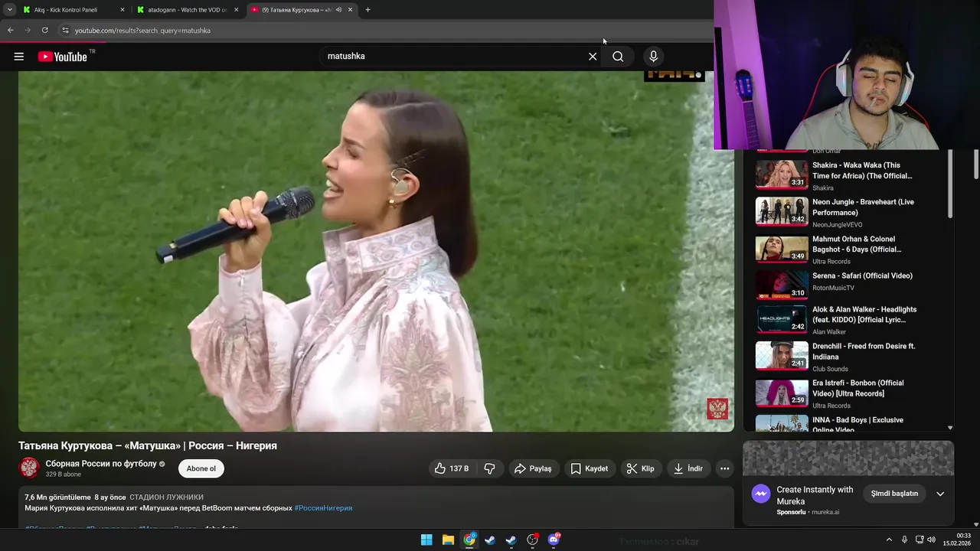Switch to atadogann VOD tab

[188, 10]
